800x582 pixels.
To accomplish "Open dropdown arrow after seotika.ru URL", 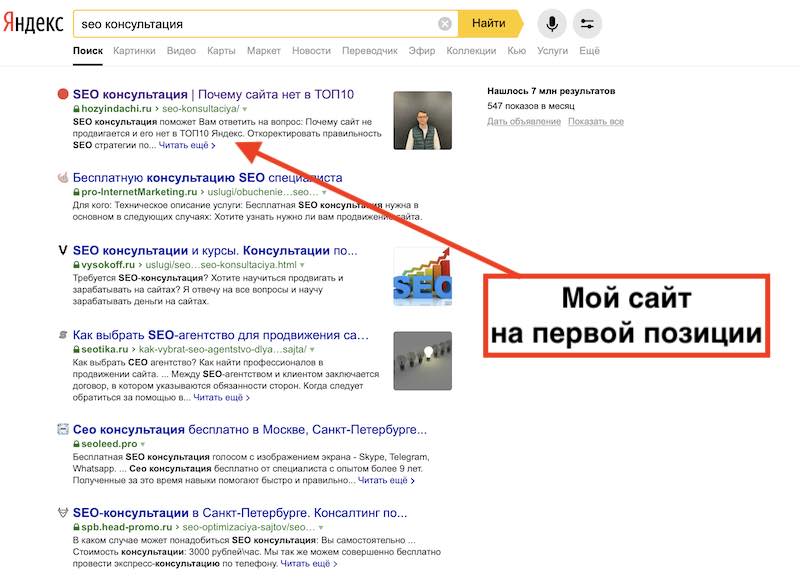I will coord(312,350).
